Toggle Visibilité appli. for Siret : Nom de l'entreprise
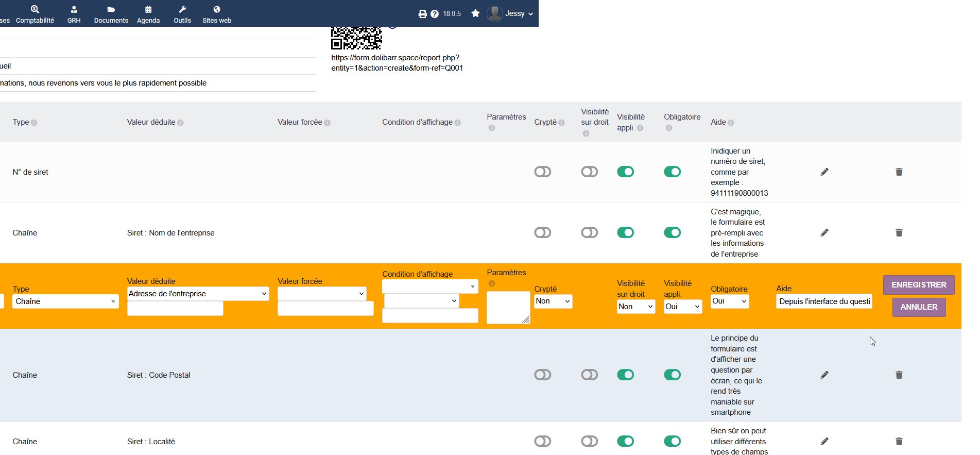This screenshot has height=455, width=980. click(x=626, y=232)
